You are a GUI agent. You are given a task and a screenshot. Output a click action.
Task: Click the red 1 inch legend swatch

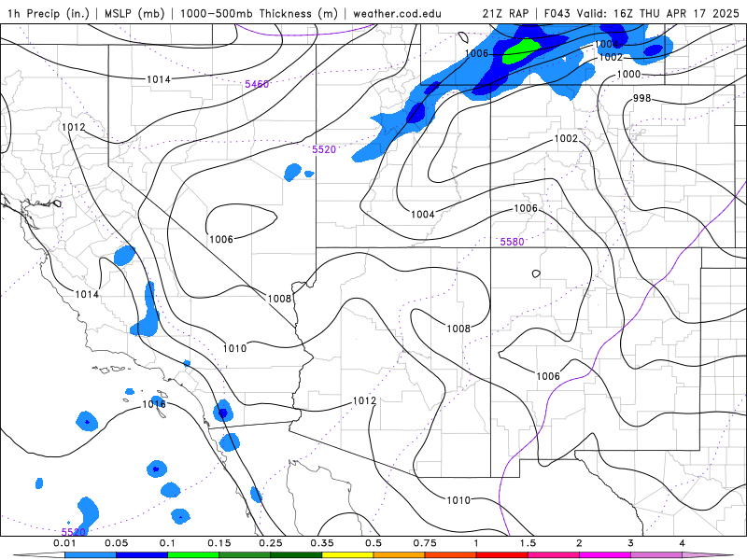click(502, 555)
